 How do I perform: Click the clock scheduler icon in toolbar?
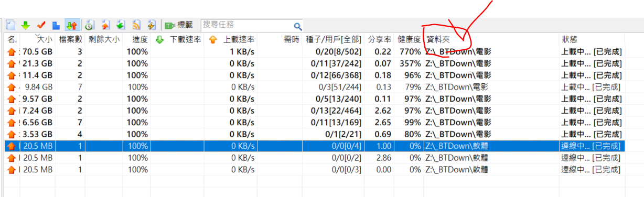pos(90,25)
